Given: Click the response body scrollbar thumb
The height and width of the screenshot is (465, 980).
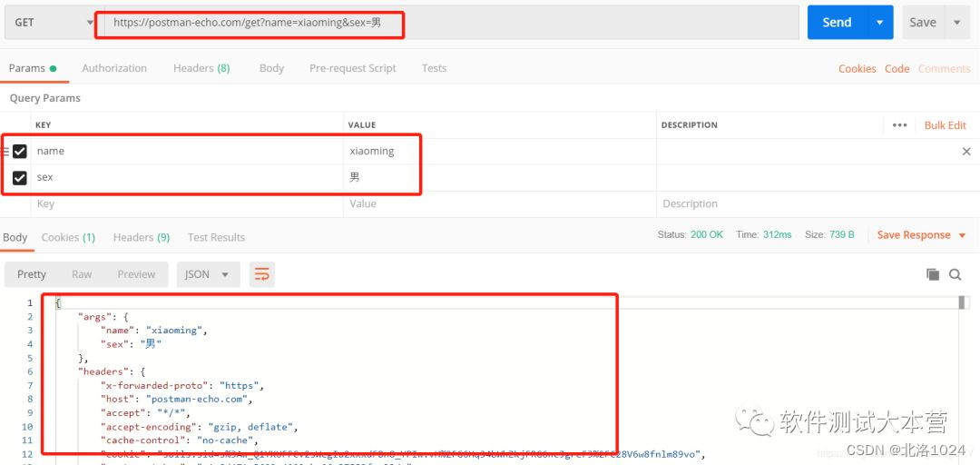Looking at the screenshot, I should [963, 303].
